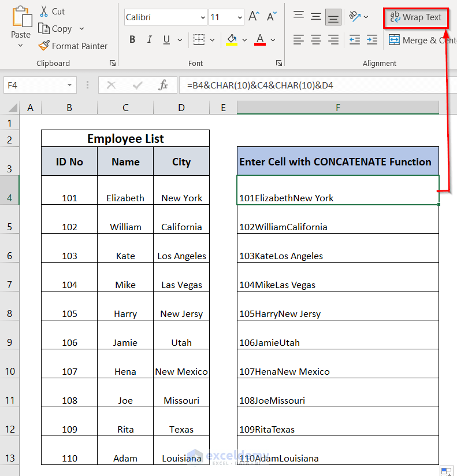The height and width of the screenshot is (476, 457).
Task: Select the ID No header cell
Action: pos(69,161)
